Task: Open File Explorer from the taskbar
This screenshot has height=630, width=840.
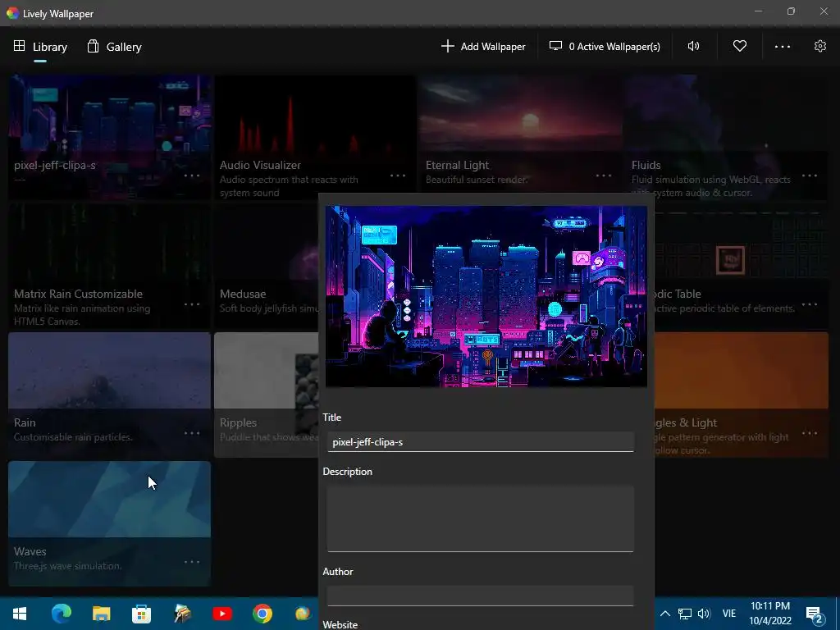Action: tap(101, 614)
